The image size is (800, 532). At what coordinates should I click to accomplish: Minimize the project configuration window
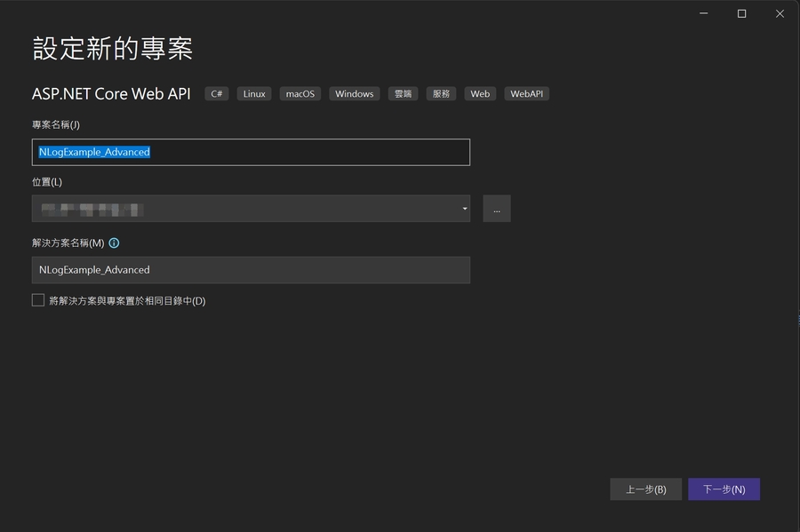(704, 13)
